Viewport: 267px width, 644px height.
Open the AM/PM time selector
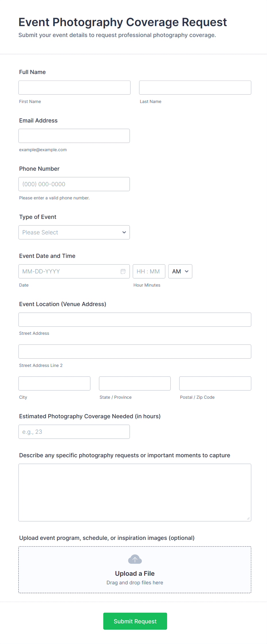click(180, 271)
